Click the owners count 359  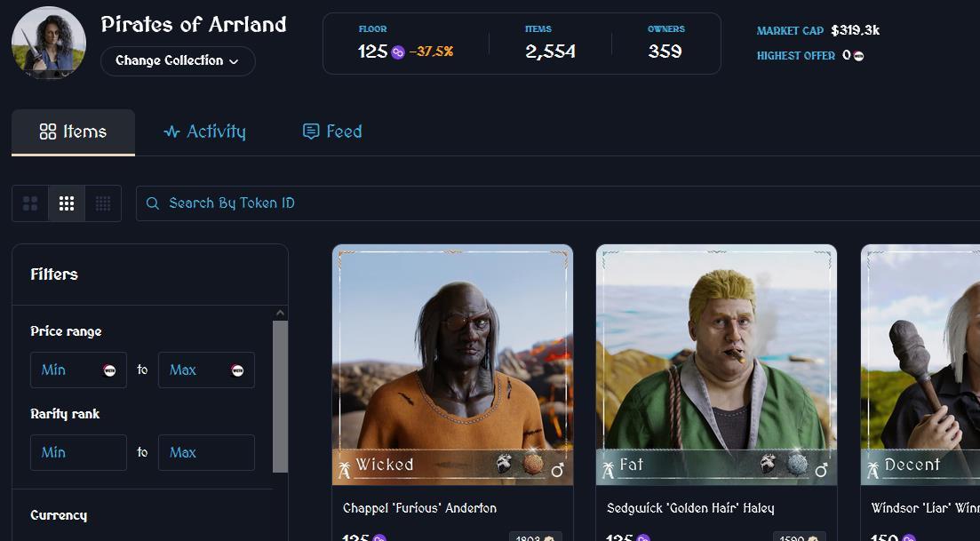click(x=665, y=52)
